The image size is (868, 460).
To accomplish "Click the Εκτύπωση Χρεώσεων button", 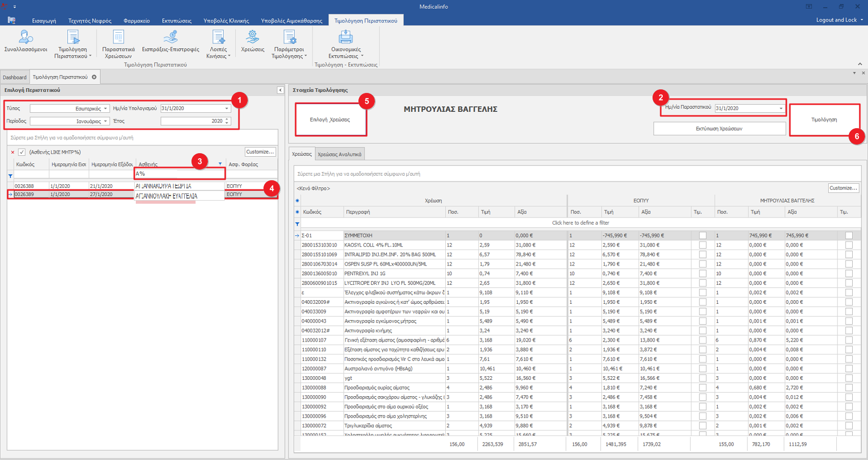I will tap(719, 129).
